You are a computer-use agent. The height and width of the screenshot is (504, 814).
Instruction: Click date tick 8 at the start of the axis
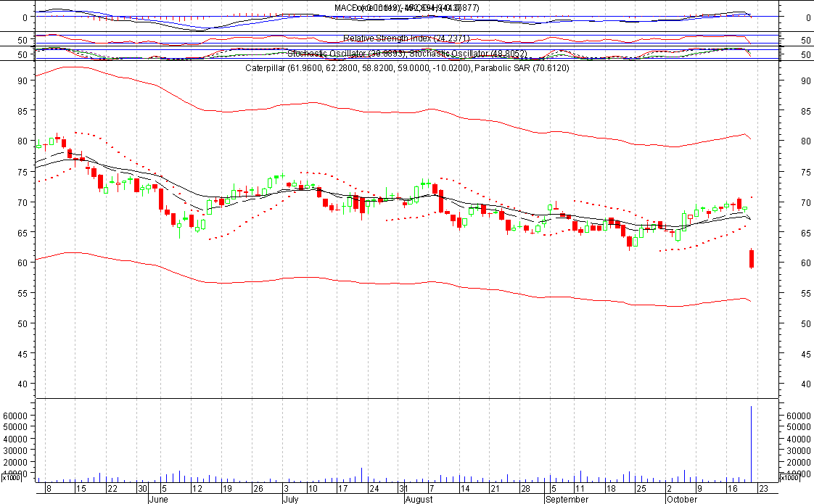pos(49,489)
